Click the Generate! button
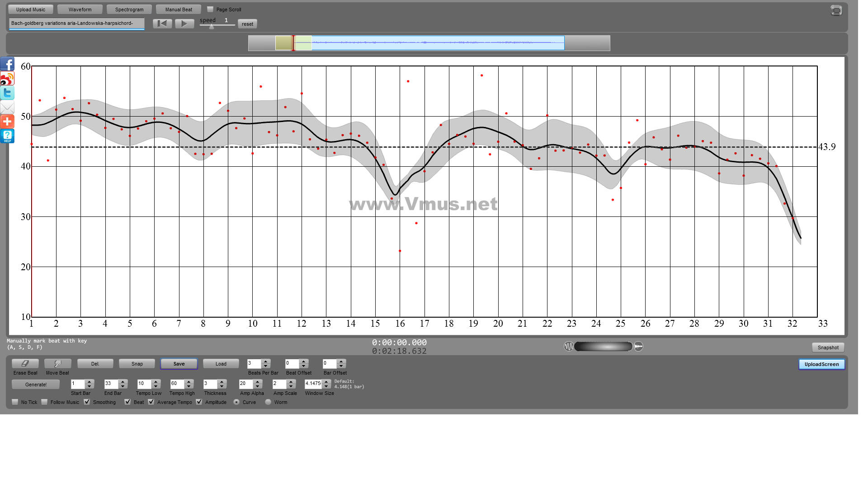 click(x=36, y=385)
